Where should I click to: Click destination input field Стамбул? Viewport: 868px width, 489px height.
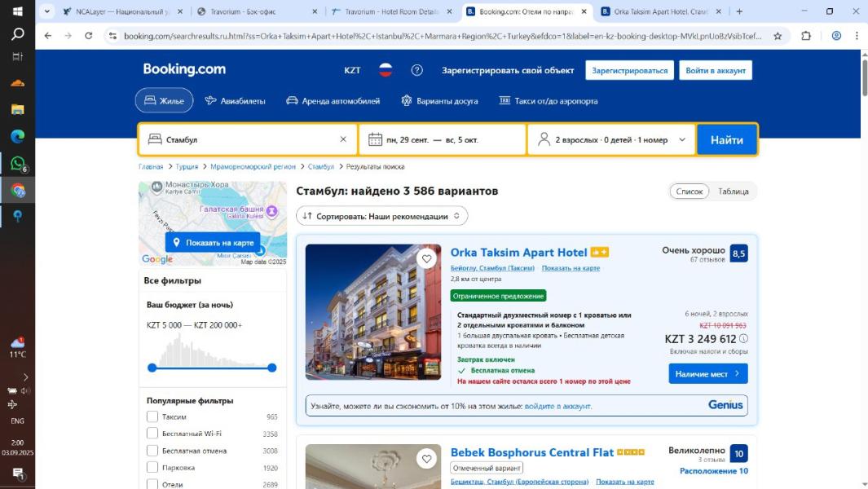(x=248, y=139)
